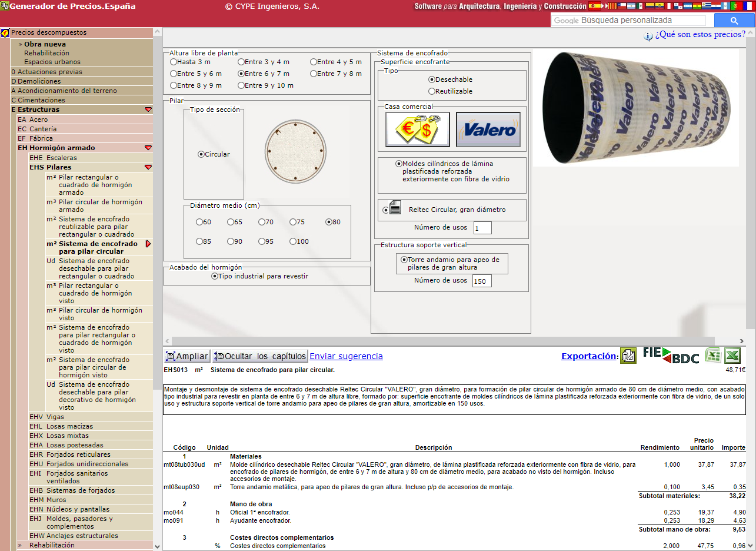
Task: Select height Entre 4 y 5 m
Action: click(x=314, y=62)
